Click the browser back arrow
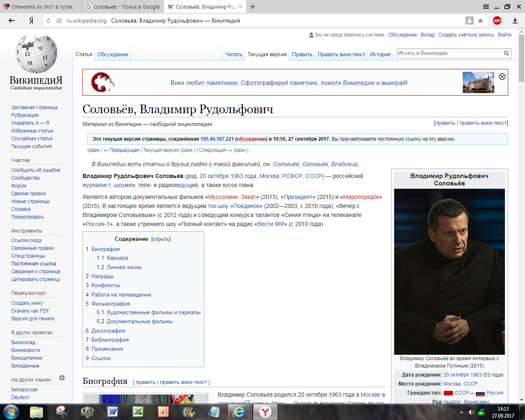The height and width of the screenshot is (420, 525). [11, 21]
